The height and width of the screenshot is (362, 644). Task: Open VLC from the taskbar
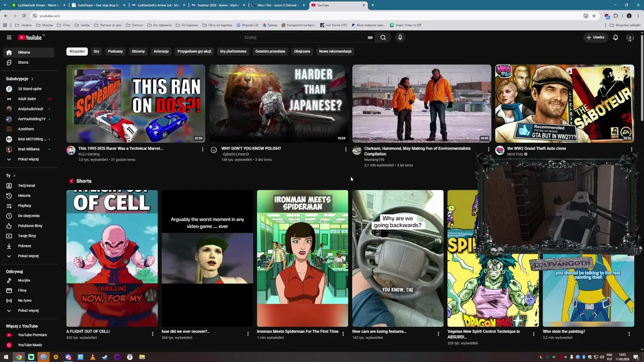tap(93, 357)
